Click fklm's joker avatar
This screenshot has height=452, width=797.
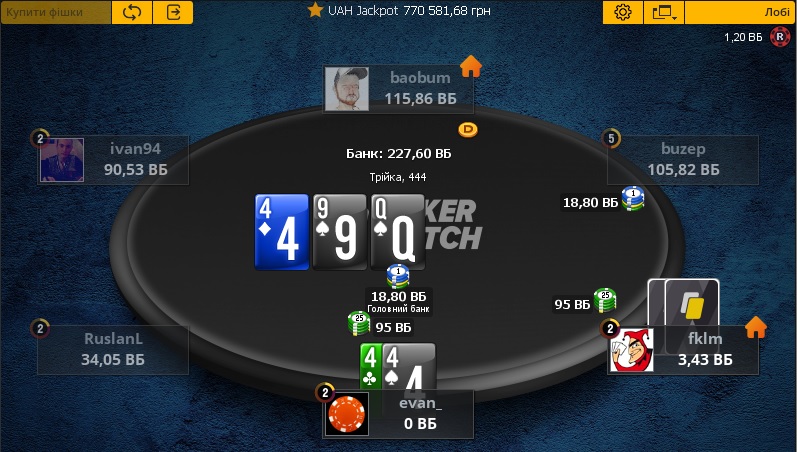[x=632, y=350]
